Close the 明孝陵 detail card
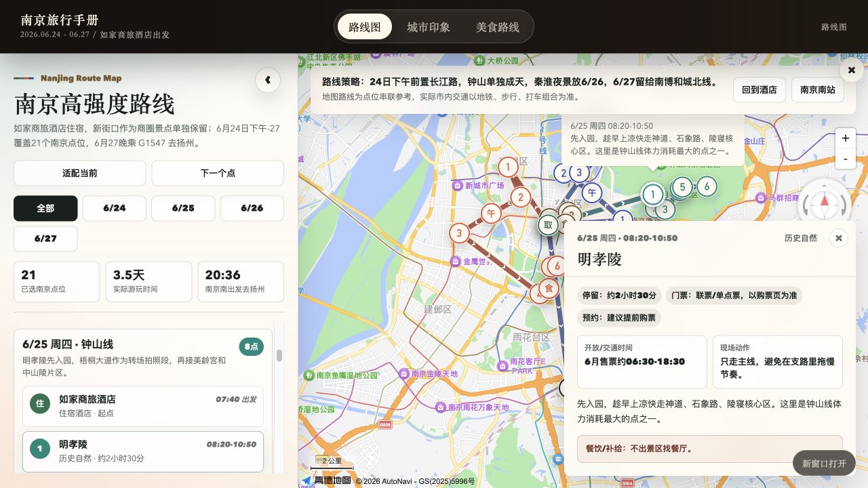This screenshot has height=488, width=868. tap(839, 238)
